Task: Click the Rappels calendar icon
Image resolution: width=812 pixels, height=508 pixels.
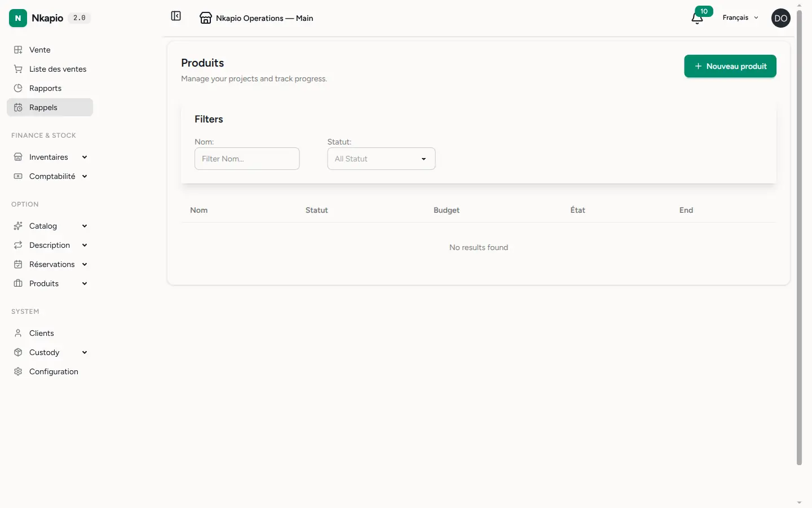Action: click(x=18, y=107)
